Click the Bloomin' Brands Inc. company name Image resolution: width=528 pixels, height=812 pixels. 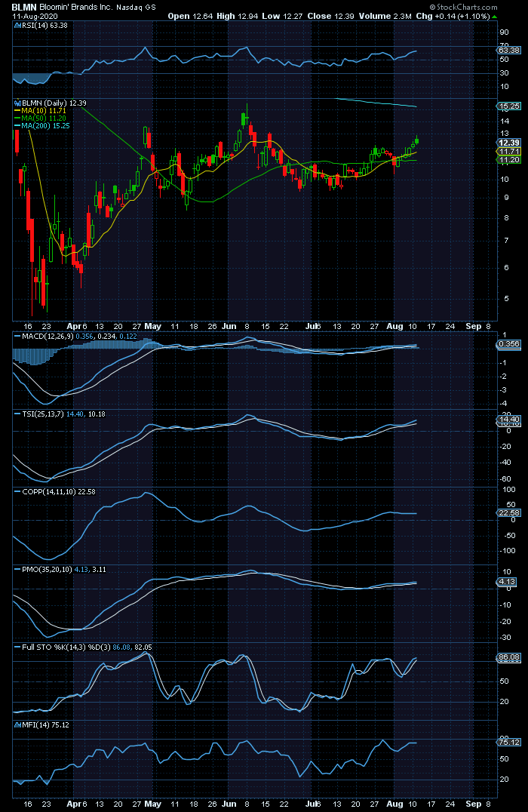[x=76, y=8]
